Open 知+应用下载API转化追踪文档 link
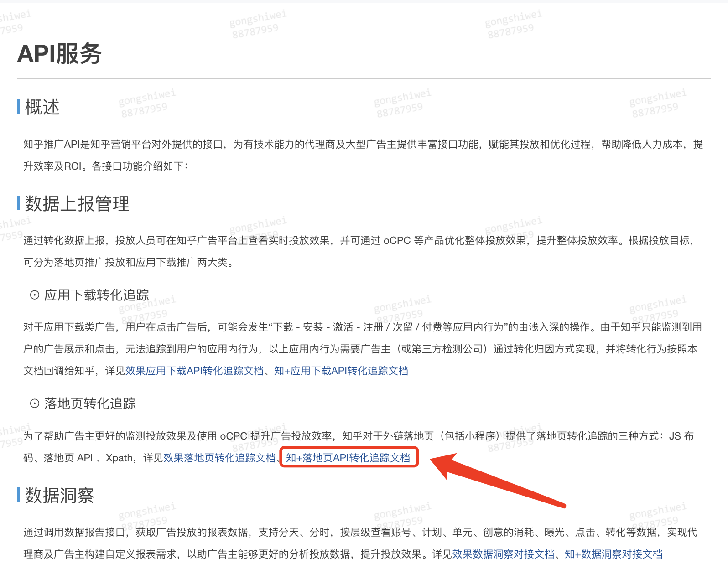This screenshot has height=569, width=728. click(x=341, y=371)
